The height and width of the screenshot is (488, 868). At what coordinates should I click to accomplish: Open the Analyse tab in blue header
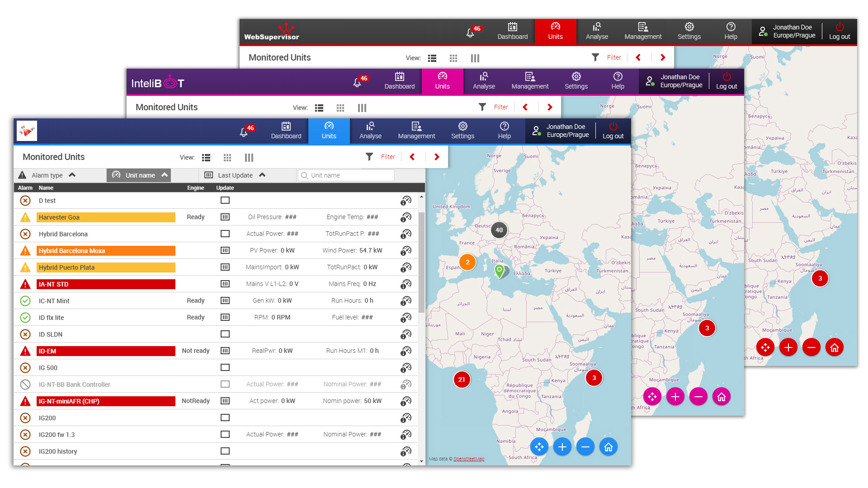[x=370, y=131]
